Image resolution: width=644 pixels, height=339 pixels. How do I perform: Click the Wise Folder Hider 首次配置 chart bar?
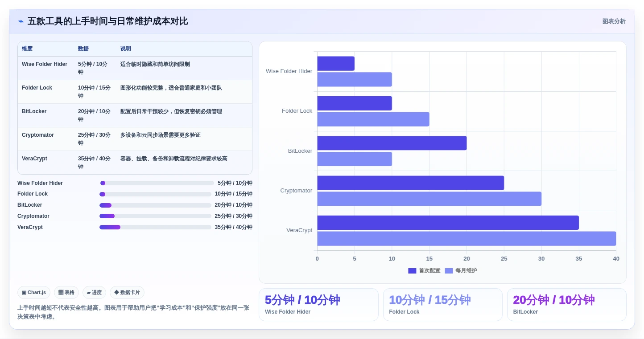336,63
